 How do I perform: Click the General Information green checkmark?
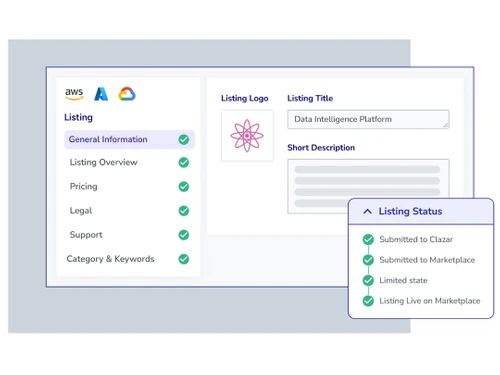pos(184,139)
